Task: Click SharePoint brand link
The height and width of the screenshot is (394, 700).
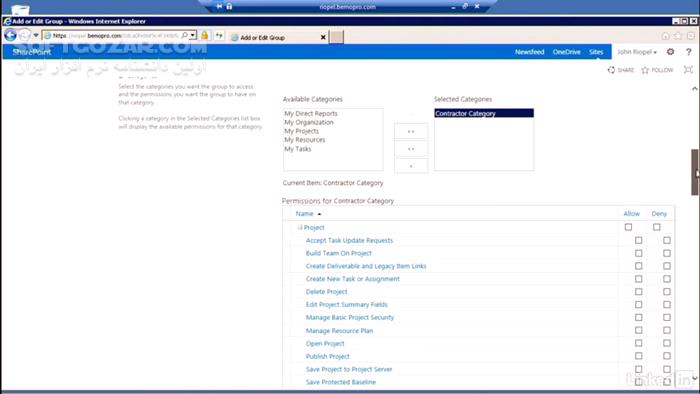Action: point(32,52)
